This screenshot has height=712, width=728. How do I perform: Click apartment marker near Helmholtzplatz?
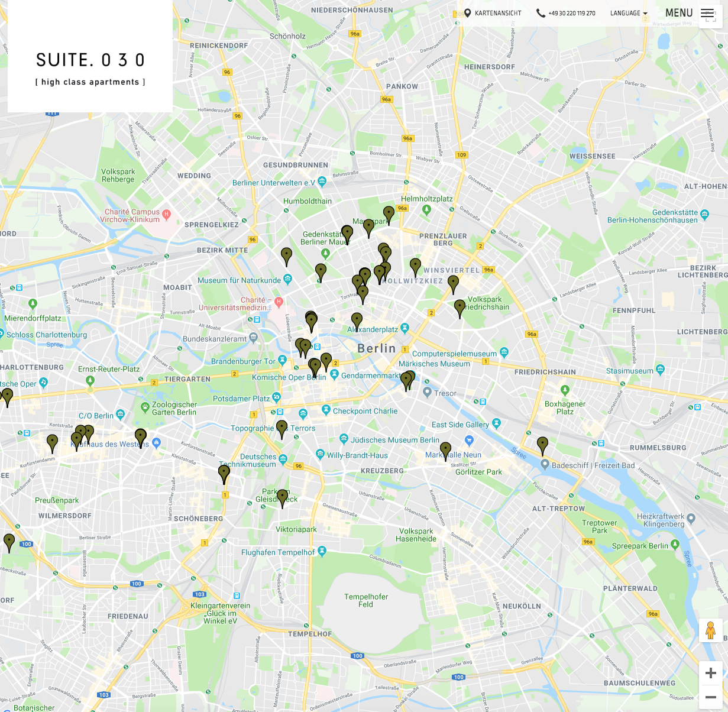(389, 215)
